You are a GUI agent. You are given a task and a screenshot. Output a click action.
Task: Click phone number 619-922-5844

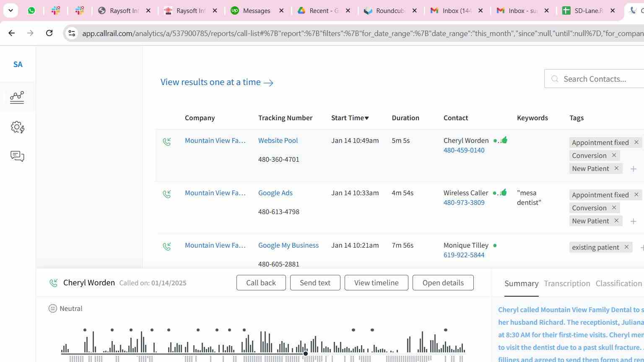(464, 255)
